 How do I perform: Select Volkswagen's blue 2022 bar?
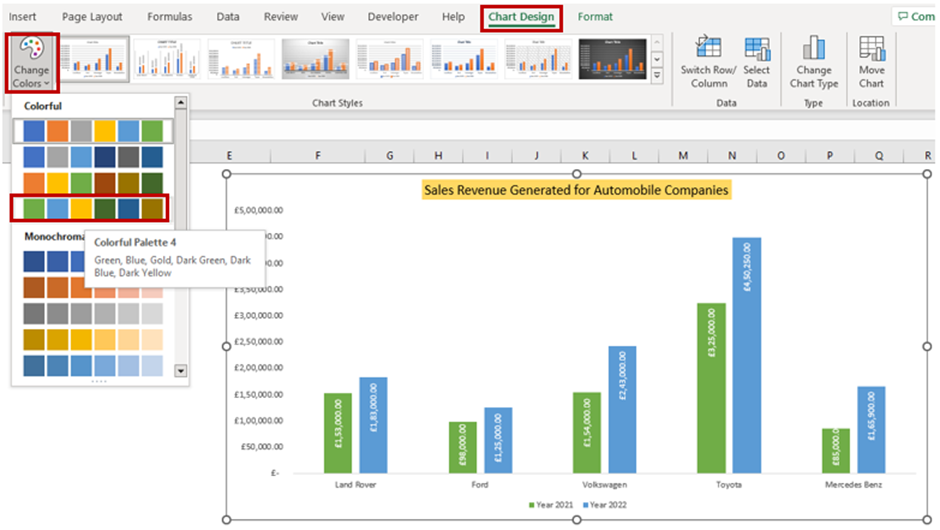[622, 409]
